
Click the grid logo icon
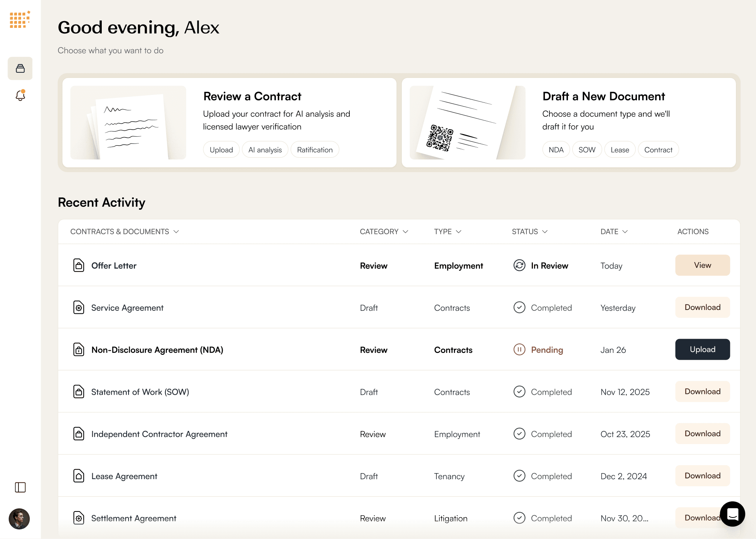[x=20, y=20]
